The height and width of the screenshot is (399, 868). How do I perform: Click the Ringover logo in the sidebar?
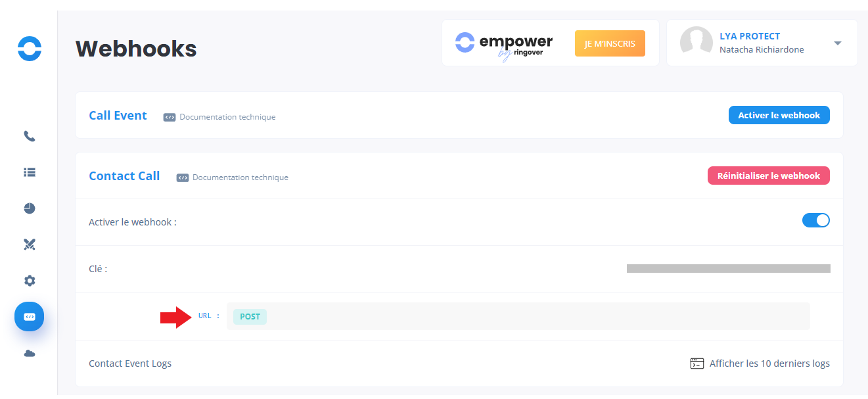click(x=30, y=49)
